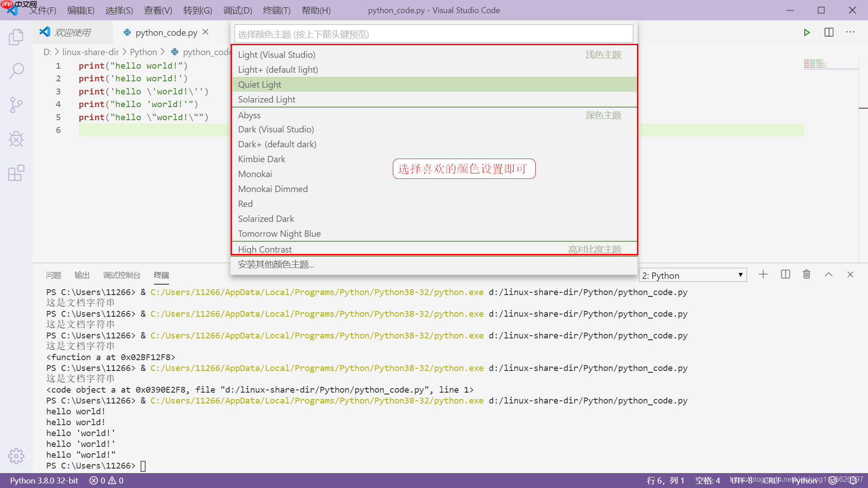Viewport: 868px width, 488px height.
Task: Select the Monokai color theme
Action: tap(255, 174)
